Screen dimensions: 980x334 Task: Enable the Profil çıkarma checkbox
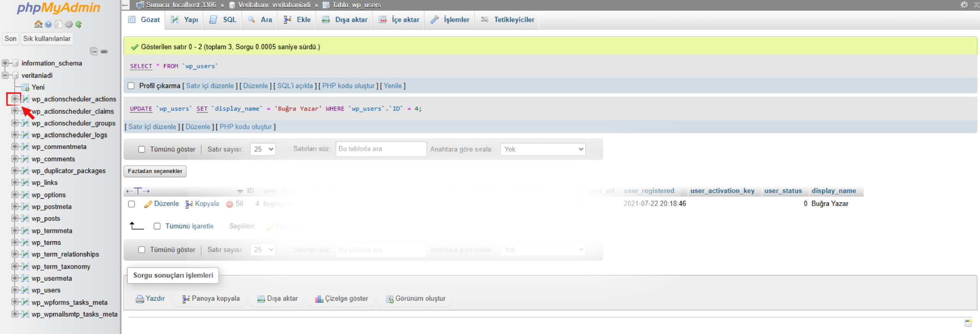pos(131,86)
